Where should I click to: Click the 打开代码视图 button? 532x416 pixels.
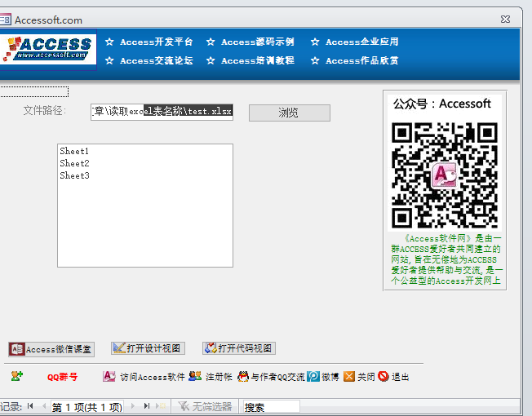(x=239, y=348)
